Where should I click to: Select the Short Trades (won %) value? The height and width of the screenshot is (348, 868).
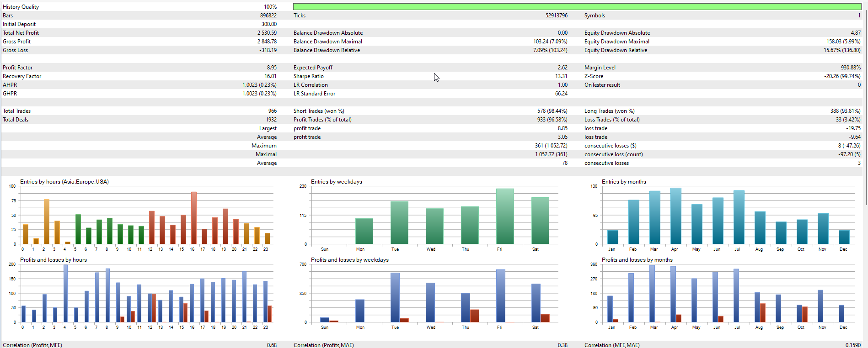coord(552,111)
